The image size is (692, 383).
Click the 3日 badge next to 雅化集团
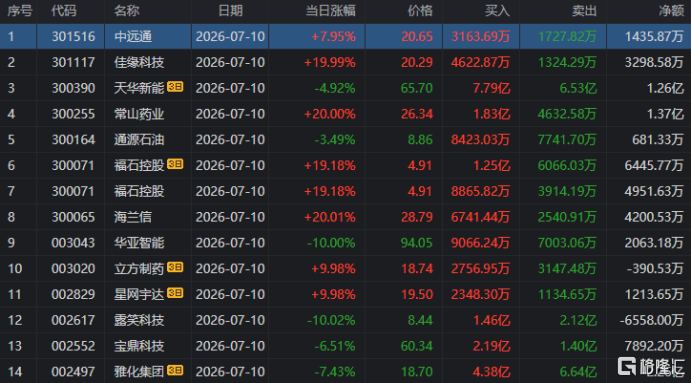pos(175,370)
